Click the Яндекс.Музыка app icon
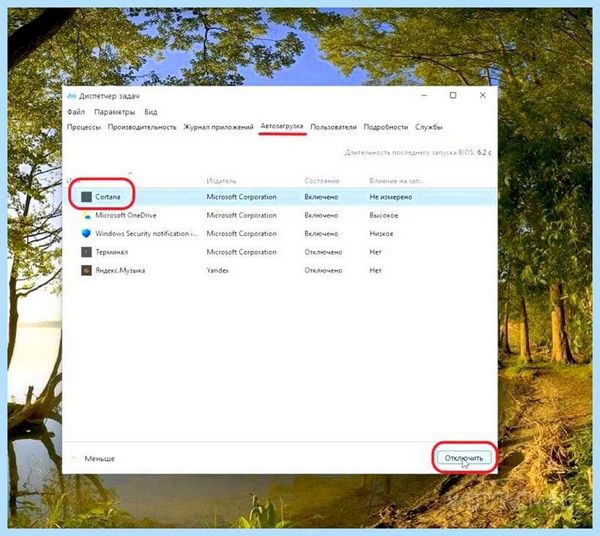600x536 pixels. [x=86, y=270]
